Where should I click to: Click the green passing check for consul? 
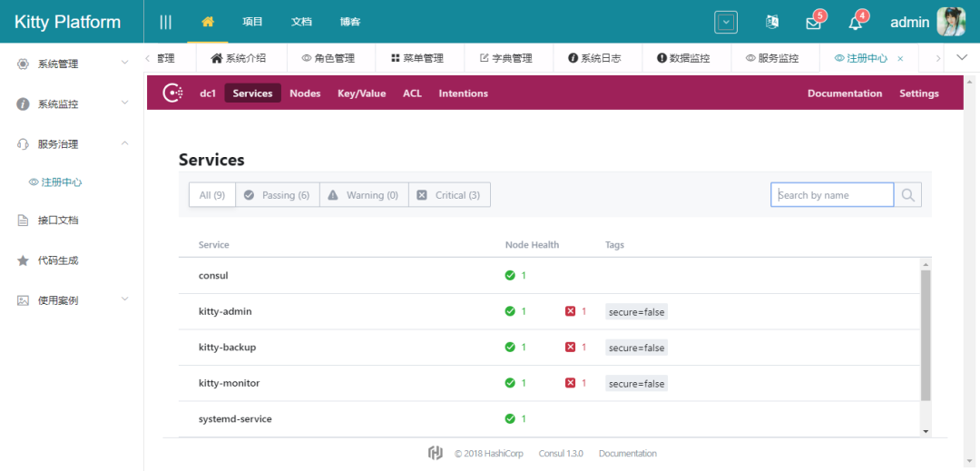[510, 276]
